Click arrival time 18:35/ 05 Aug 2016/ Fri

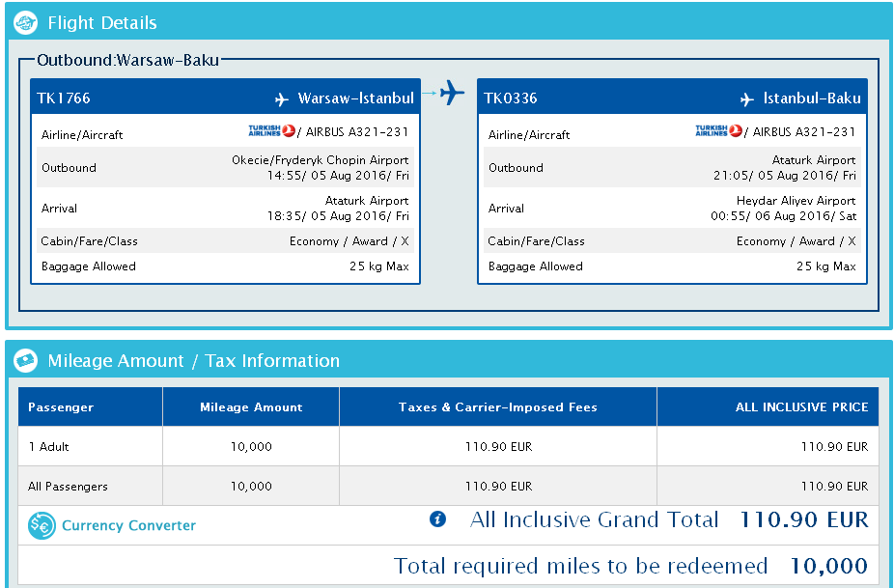[338, 216]
